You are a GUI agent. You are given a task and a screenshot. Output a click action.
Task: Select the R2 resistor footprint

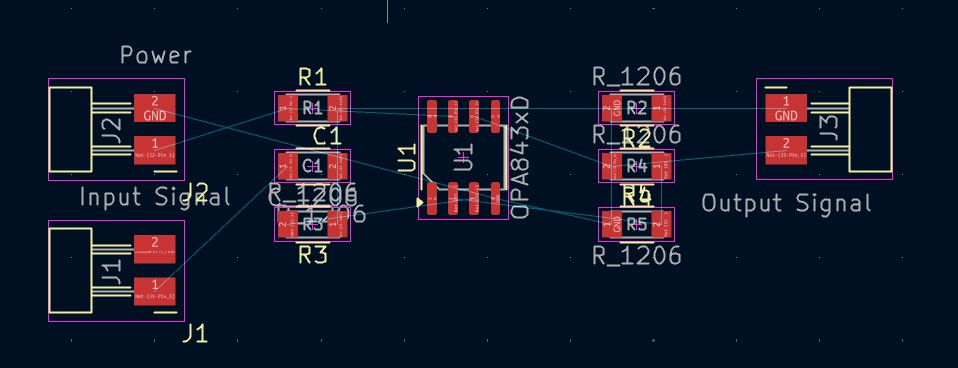(x=637, y=108)
